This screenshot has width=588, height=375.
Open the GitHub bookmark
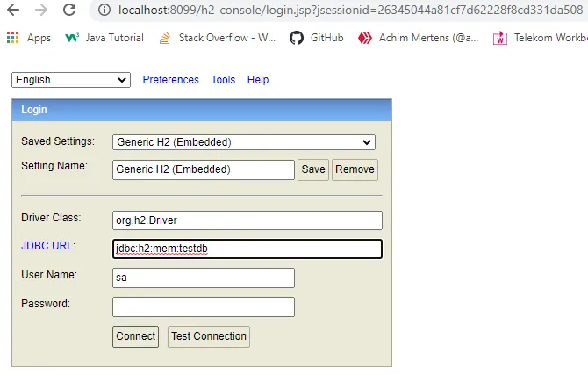[317, 38]
